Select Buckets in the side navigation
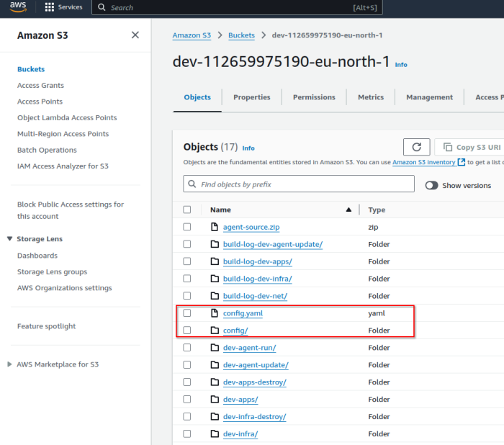Image resolution: width=504 pixels, height=445 pixels. click(31, 69)
